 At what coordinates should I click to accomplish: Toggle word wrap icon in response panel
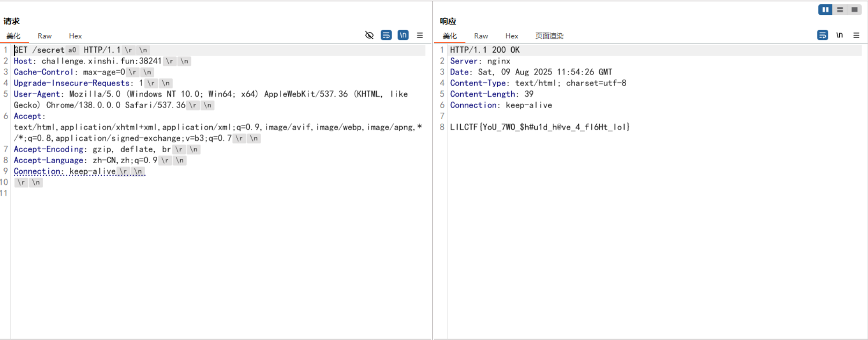822,35
